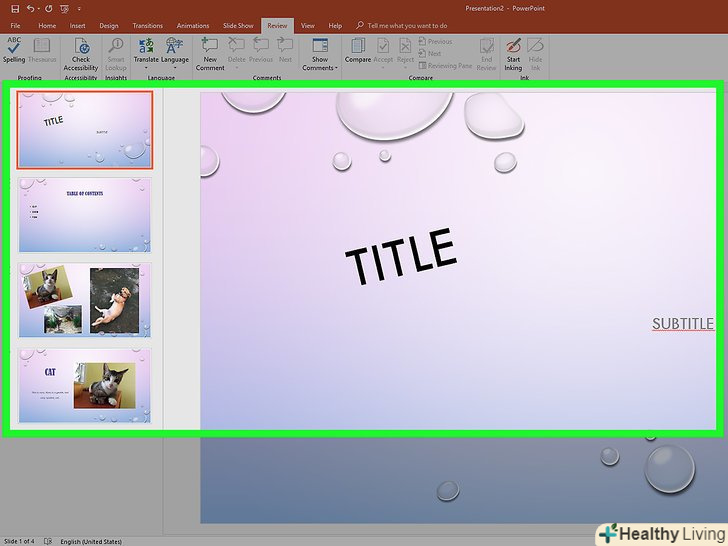The width and height of the screenshot is (728, 546).
Task: Expand the Language dropdown arrow
Action: tap(175, 68)
